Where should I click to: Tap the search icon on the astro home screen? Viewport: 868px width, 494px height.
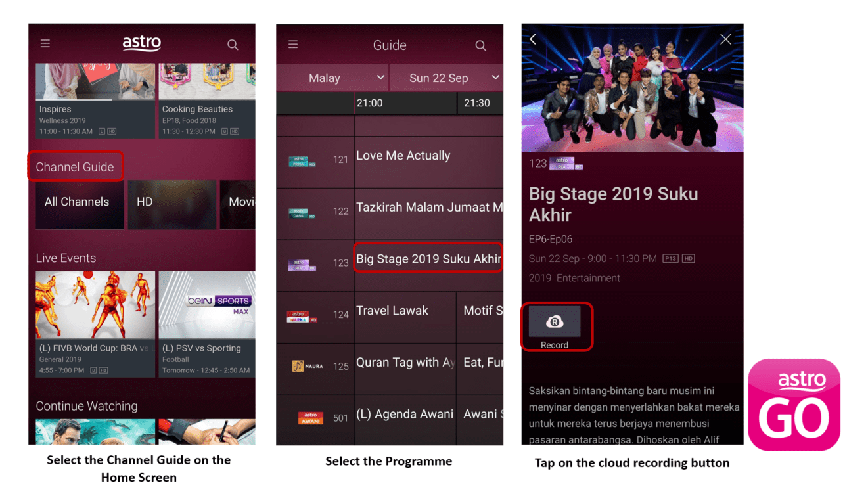coord(233,45)
